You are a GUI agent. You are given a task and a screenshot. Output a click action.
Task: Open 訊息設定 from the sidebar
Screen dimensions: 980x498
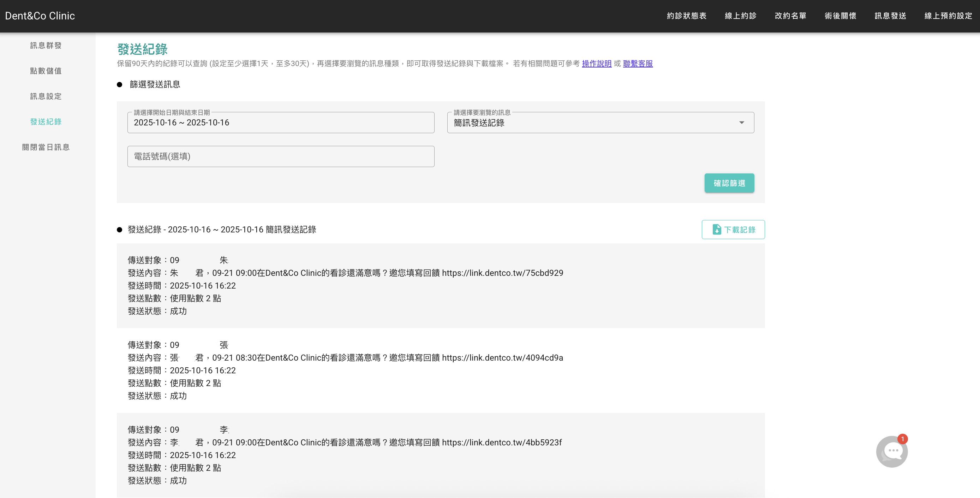pos(46,96)
